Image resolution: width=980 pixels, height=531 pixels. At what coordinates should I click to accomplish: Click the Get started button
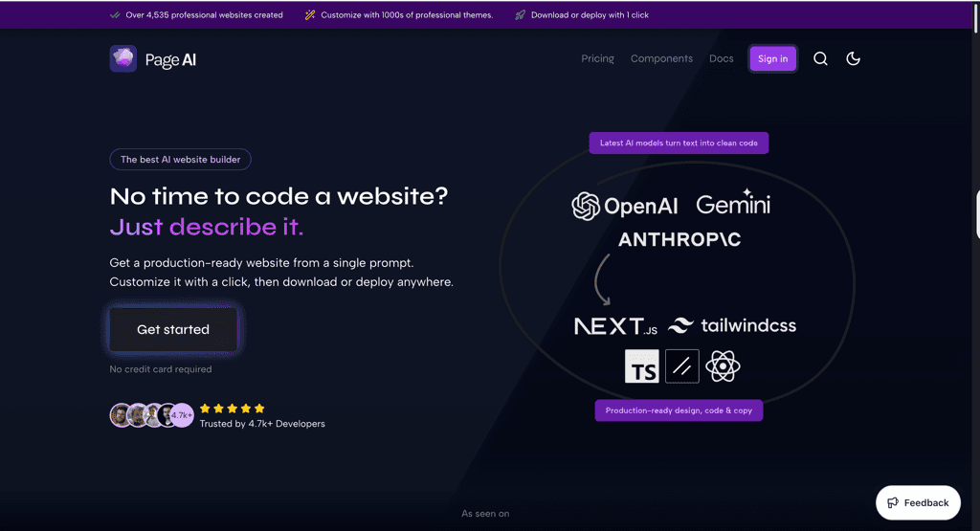tap(173, 329)
